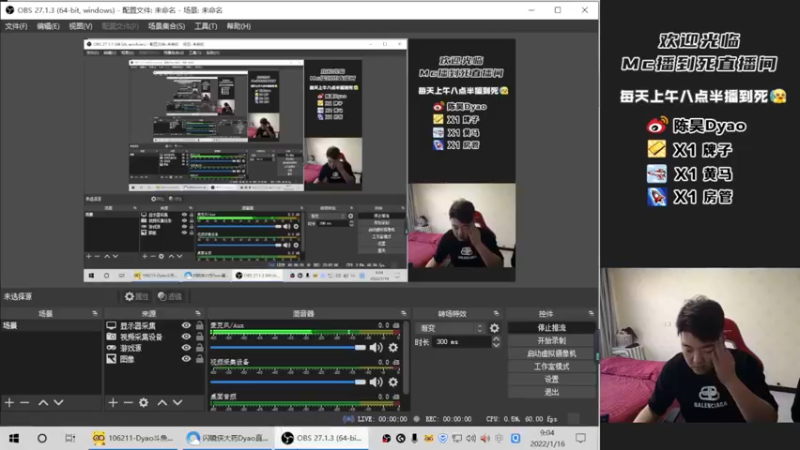Toggle the lock on 游戏源 source
The width and height of the screenshot is (800, 450).
[x=199, y=348]
